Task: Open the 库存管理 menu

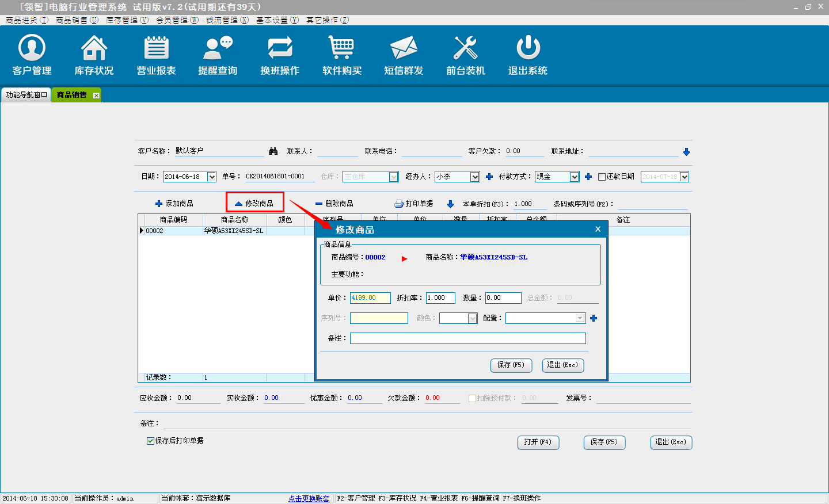Action: pos(127,20)
